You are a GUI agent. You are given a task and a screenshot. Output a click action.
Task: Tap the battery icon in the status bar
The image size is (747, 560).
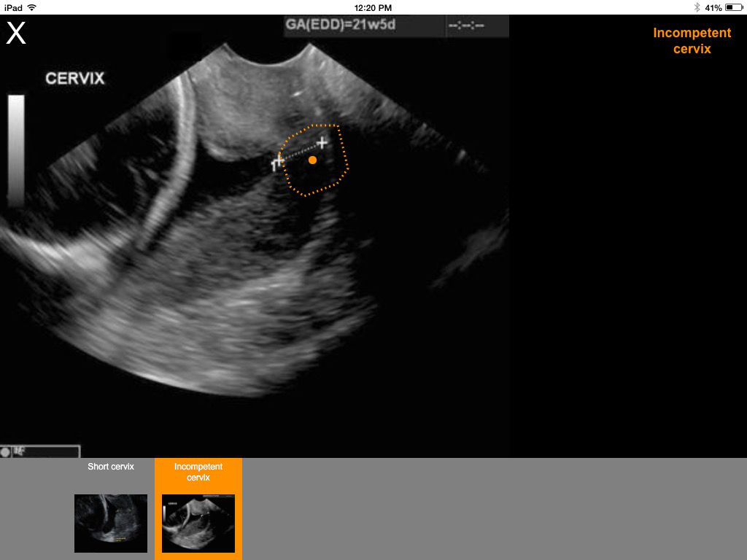tap(733, 7)
